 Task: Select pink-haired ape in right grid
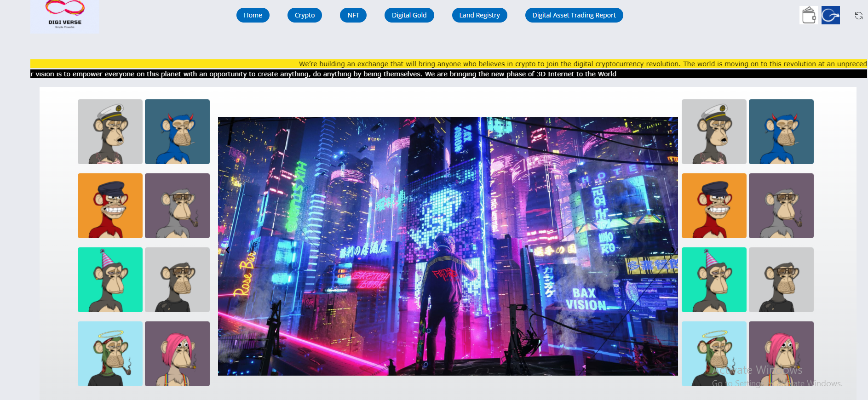pos(781,354)
